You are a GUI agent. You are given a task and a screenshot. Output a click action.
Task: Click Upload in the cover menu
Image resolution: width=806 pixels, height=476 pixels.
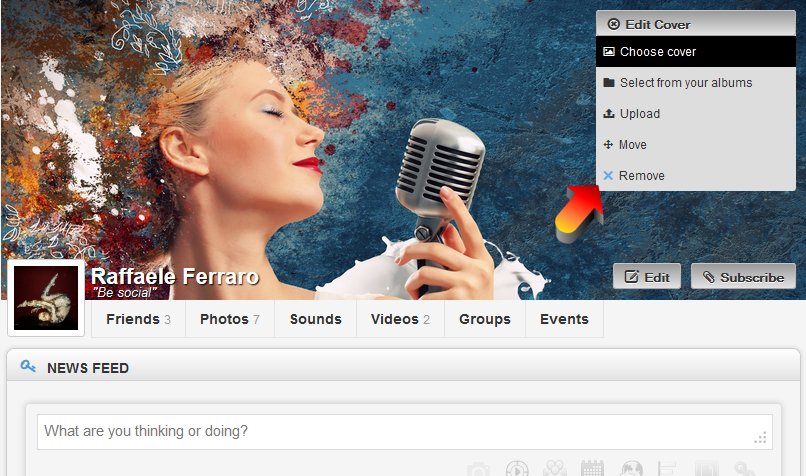click(639, 114)
